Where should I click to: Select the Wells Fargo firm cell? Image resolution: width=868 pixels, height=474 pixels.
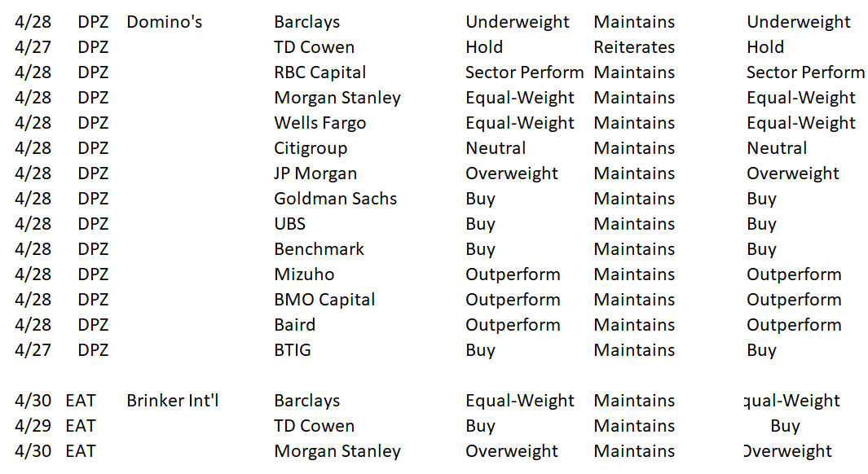click(320, 123)
